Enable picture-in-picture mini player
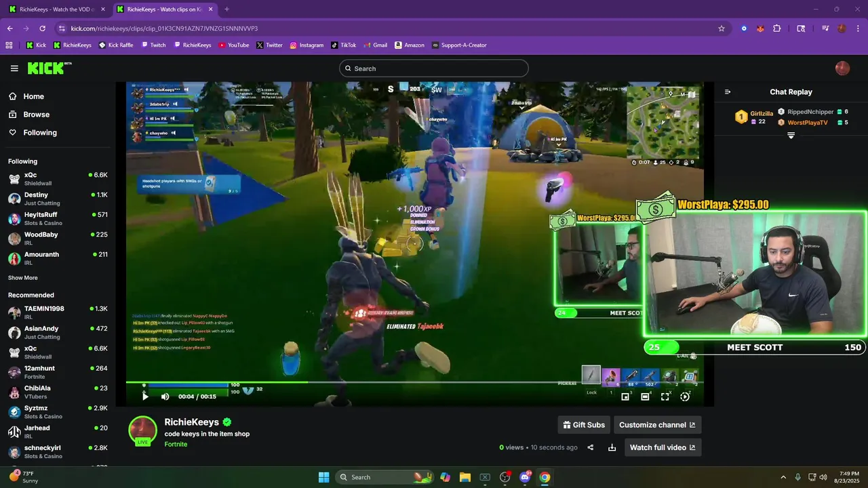868x488 pixels. coord(625,396)
